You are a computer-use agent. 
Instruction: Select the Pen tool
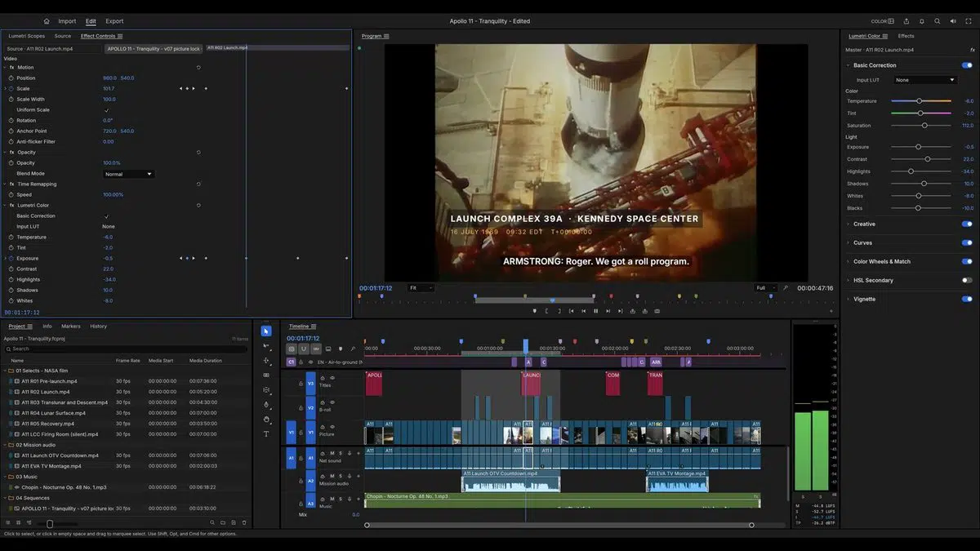point(266,404)
